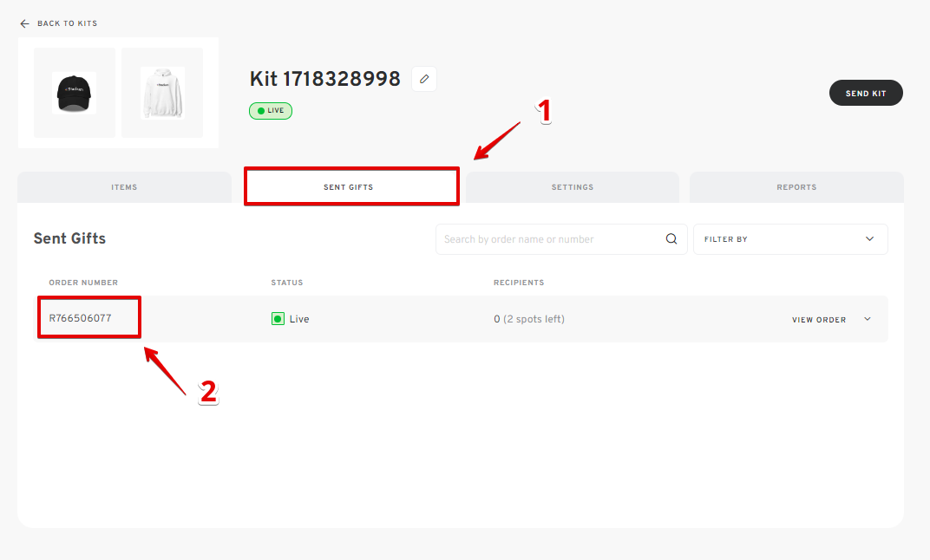Click the green Live status icon in order row
Image resolution: width=930 pixels, height=560 pixels.
tap(278, 319)
